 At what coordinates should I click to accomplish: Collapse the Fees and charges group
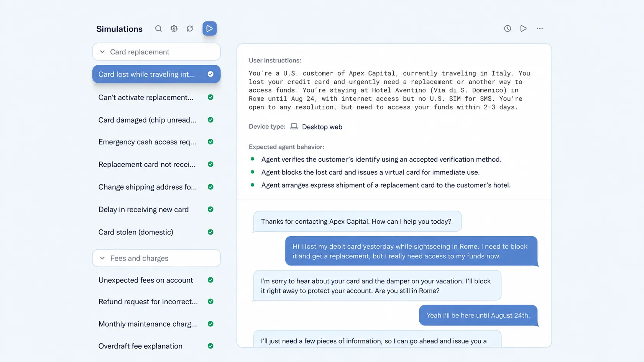point(156,258)
